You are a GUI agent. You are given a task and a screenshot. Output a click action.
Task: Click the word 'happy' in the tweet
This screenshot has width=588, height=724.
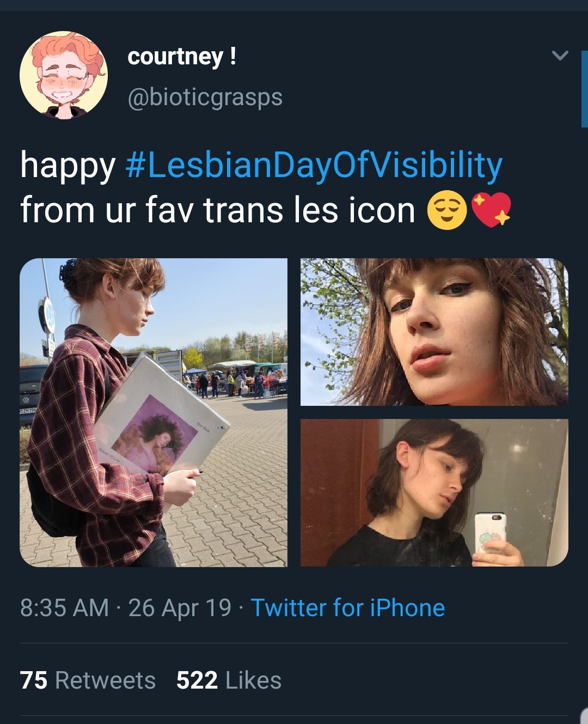(68, 166)
